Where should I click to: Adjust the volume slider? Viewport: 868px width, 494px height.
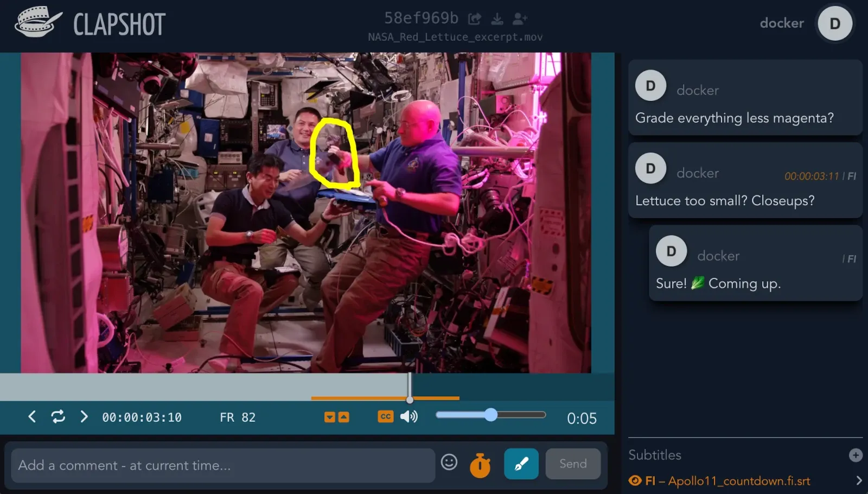(x=490, y=415)
